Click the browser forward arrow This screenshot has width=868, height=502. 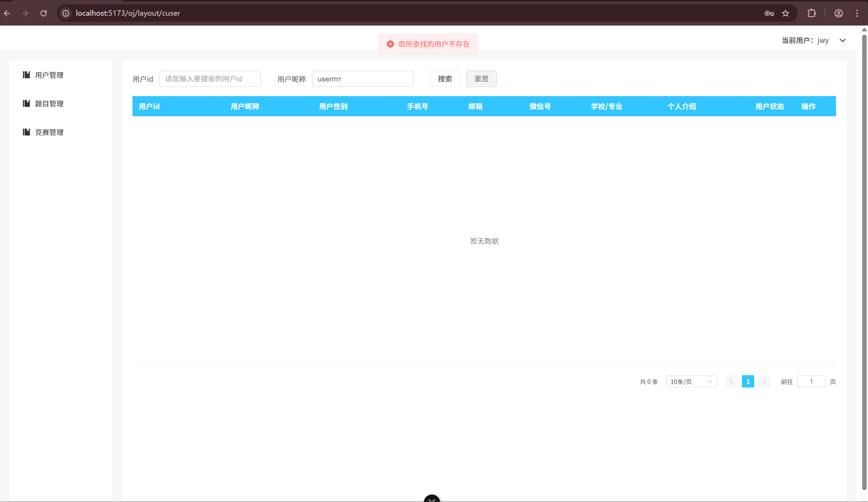(x=25, y=13)
